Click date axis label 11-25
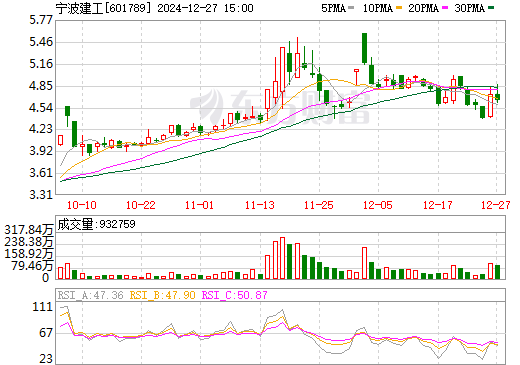Viewport: 520px width, 365px height. point(319,205)
